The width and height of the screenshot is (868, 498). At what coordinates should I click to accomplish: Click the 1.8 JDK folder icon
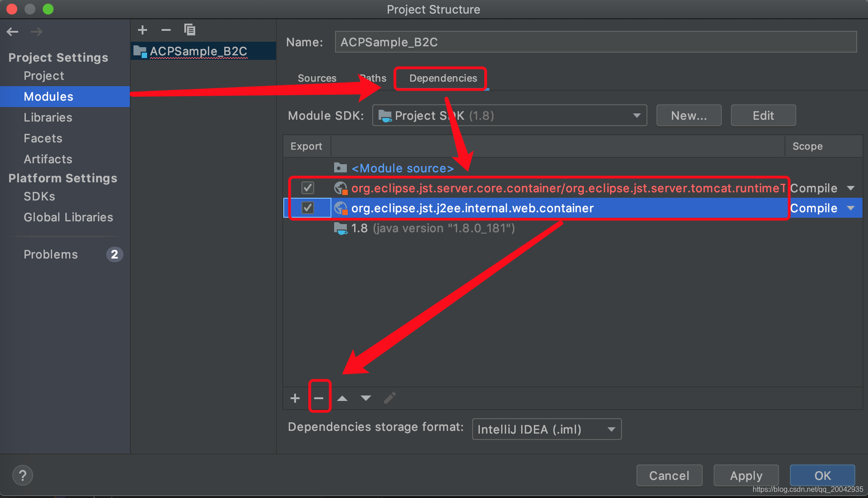click(x=340, y=228)
